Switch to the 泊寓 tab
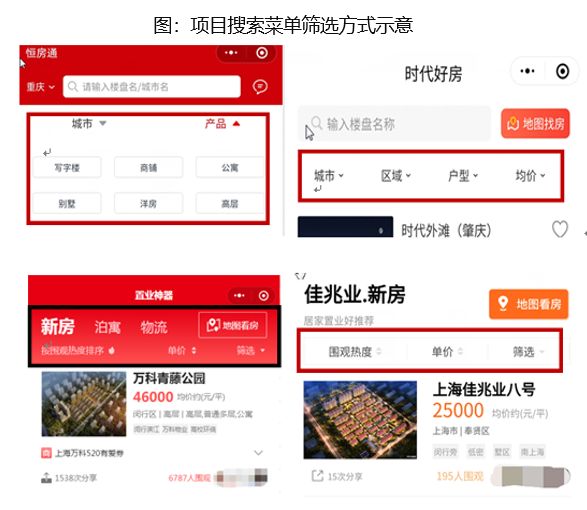 pyautogui.click(x=107, y=327)
